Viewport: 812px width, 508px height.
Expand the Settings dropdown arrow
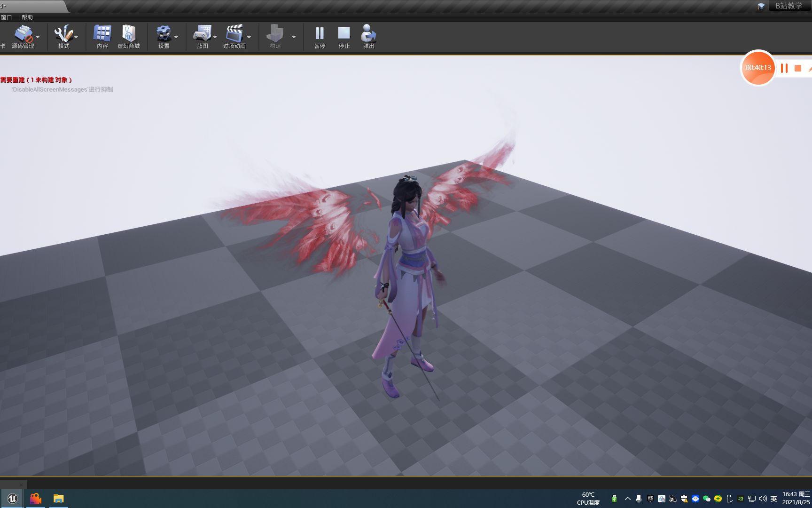pyautogui.click(x=176, y=37)
